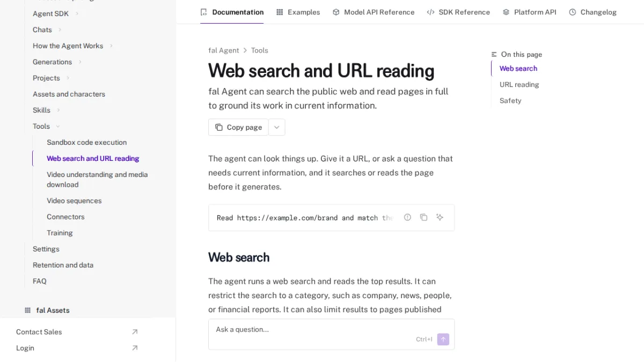This screenshot has width=644, height=362.
Task: Expand How the Agent Works section
Action: (x=111, y=46)
